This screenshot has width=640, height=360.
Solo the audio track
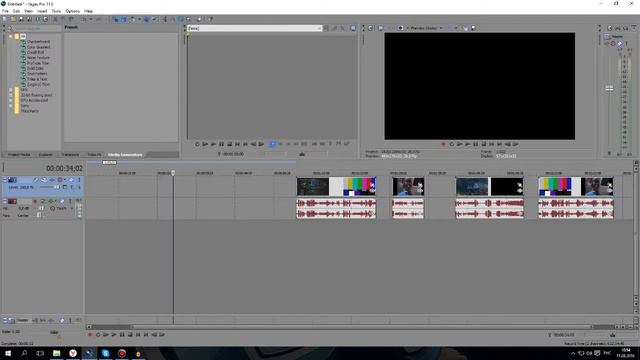click(x=70, y=201)
